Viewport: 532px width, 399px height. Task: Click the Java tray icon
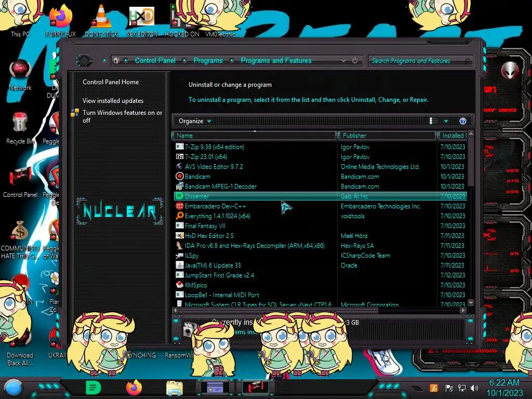click(434, 388)
